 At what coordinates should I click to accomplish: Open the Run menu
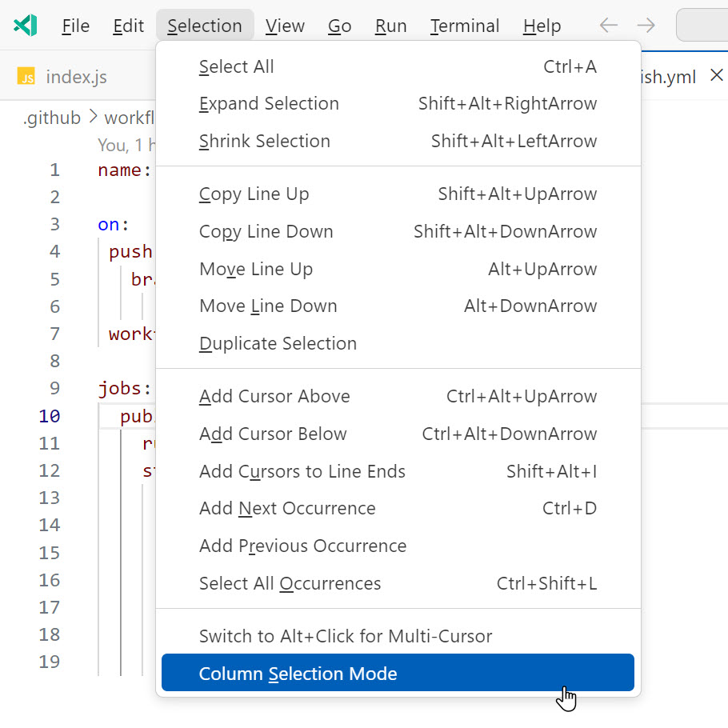pos(391,26)
